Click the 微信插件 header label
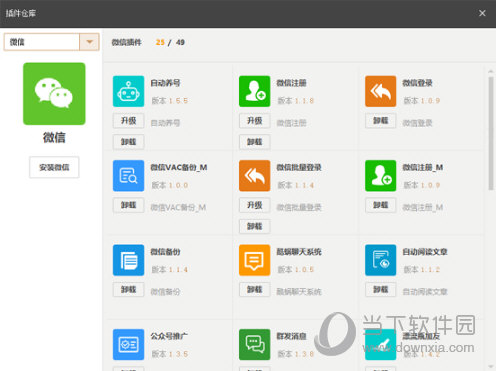The image size is (496, 371). 126,42
